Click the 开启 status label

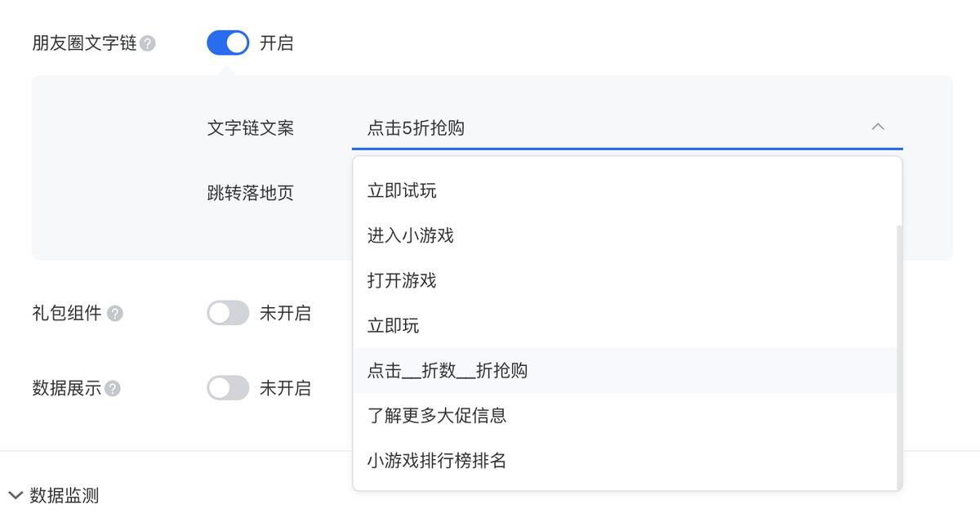click(x=277, y=42)
